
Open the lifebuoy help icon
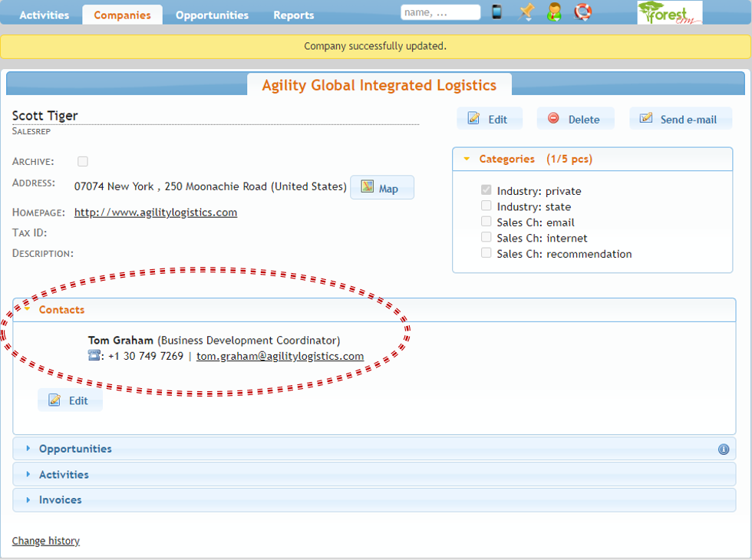coord(583,12)
